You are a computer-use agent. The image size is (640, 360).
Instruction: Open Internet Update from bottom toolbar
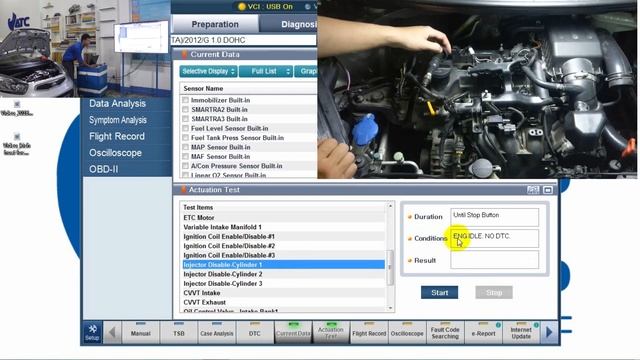pyautogui.click(x=521, y=332)
